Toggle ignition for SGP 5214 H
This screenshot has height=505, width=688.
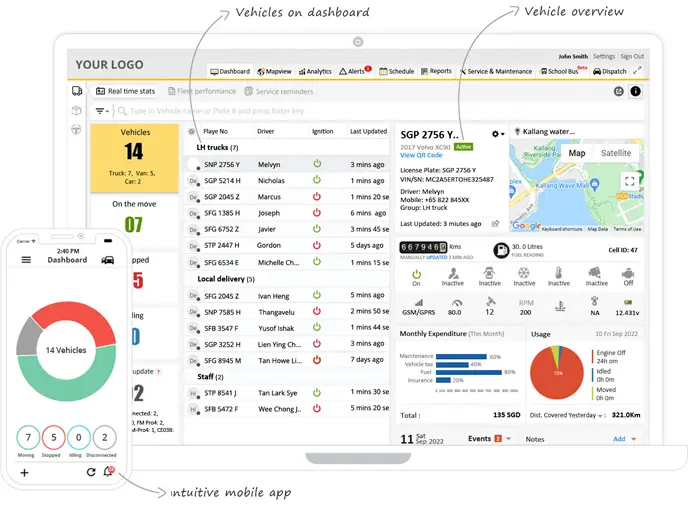[x=316, y=180]
